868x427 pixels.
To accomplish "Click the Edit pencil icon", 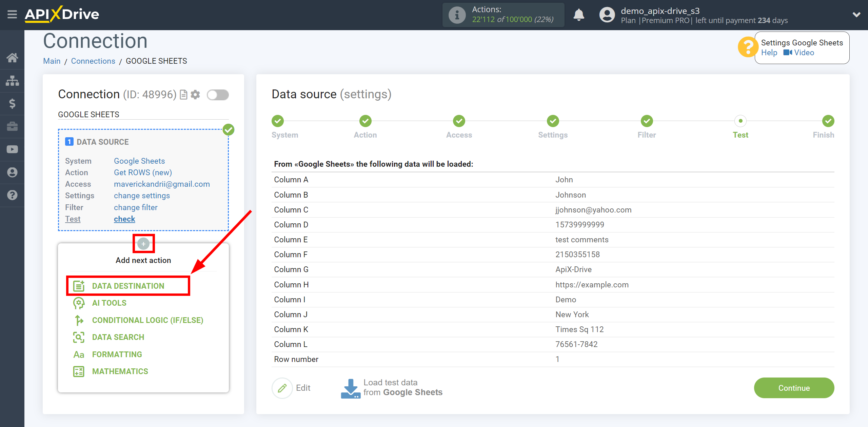I will point(282,388).
